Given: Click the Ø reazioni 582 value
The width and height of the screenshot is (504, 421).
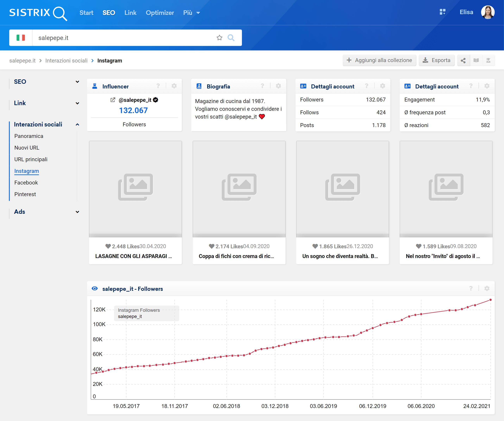Looking at the screenshot, I should point(485,125).
